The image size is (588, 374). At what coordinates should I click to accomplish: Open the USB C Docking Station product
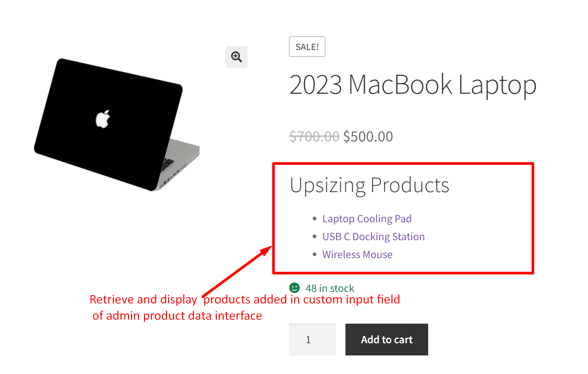tap(373, 237)
